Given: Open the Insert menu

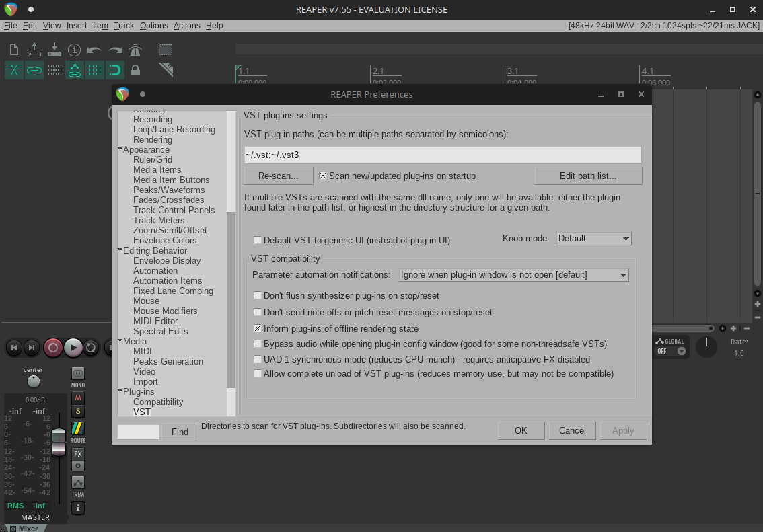Looking at the screenshot, I should (77, 26).
